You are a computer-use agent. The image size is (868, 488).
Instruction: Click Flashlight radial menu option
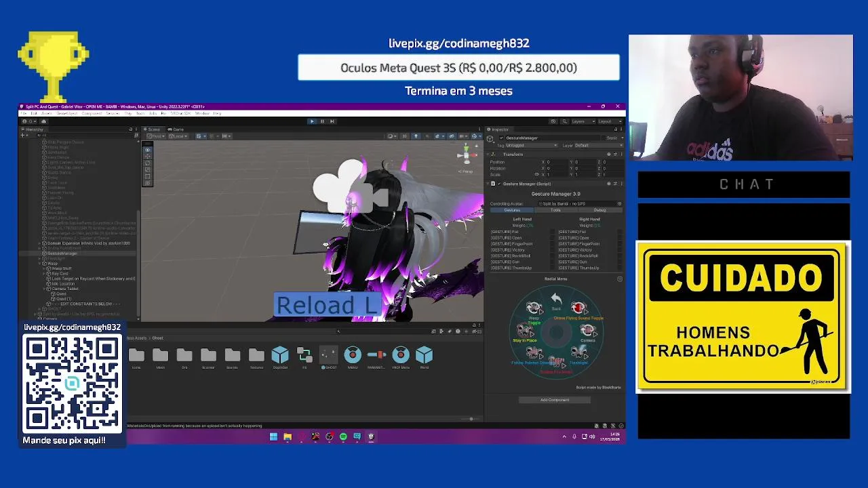click(x=578, y=355)
